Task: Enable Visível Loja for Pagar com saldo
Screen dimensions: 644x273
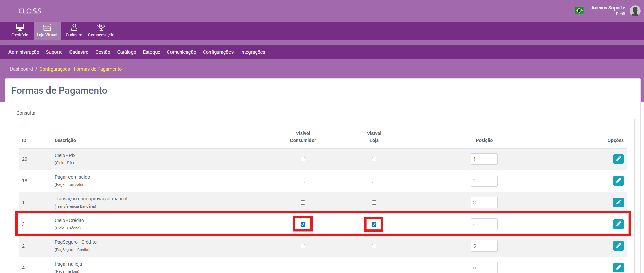Action: tap(374, 181)
